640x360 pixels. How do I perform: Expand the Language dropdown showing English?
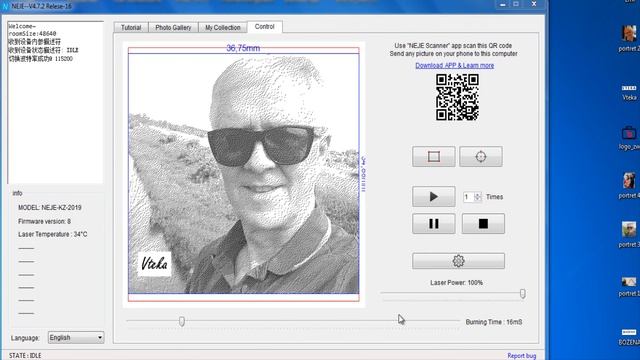tap(76, 338)
